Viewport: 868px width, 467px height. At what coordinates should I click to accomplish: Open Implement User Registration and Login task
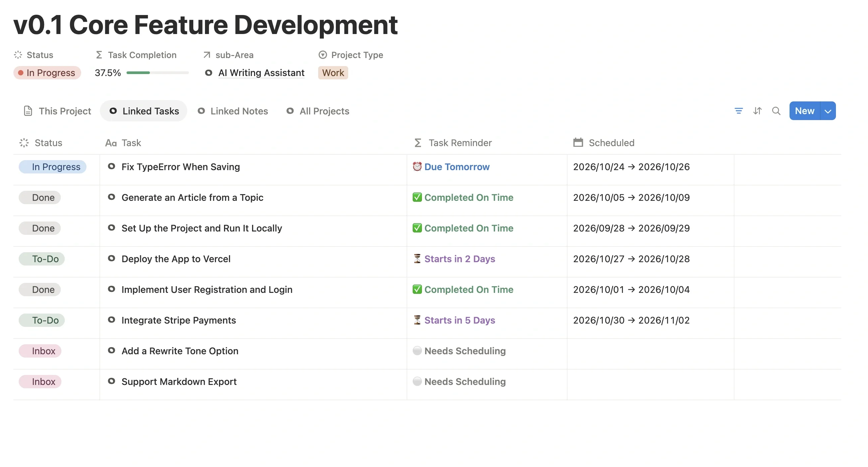[207, 290]
